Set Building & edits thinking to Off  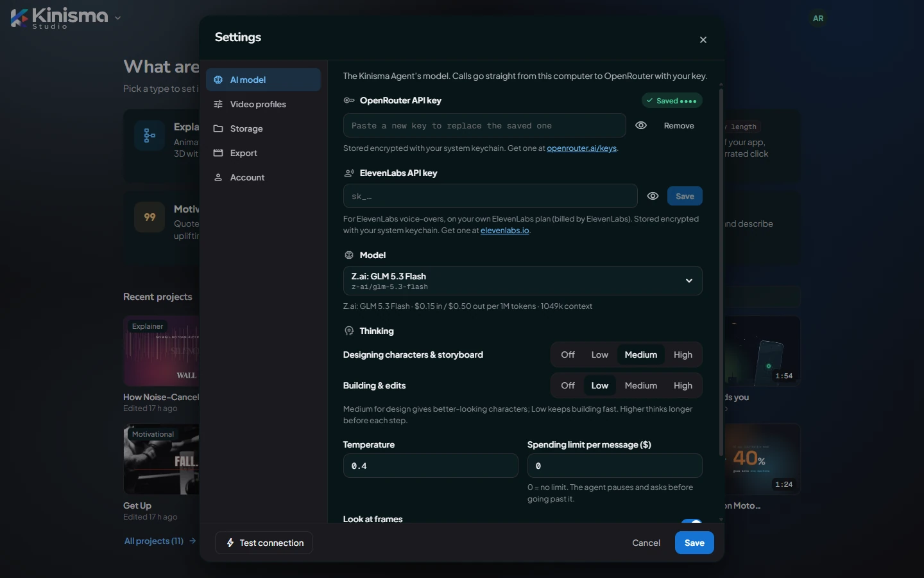click(x=568, y=385)
